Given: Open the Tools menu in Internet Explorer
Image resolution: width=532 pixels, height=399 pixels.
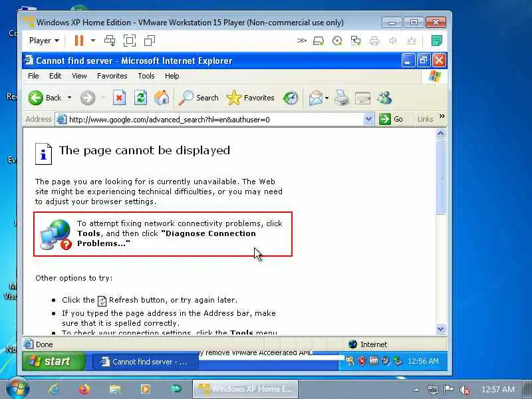Looking at the screenshot, I should pos(146,76).
